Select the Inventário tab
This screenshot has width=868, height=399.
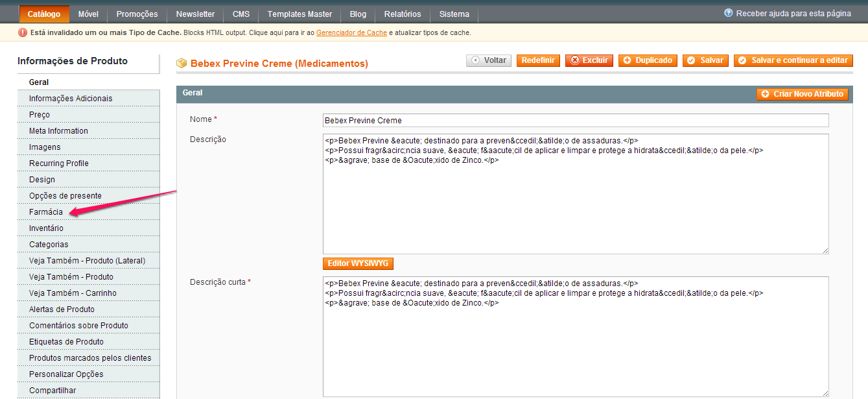(88, 228)
